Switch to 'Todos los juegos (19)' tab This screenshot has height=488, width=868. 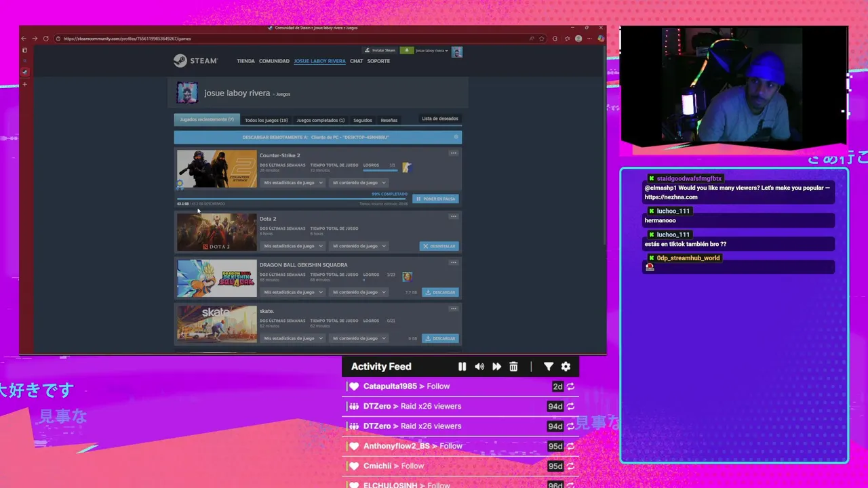click(267, 120)
